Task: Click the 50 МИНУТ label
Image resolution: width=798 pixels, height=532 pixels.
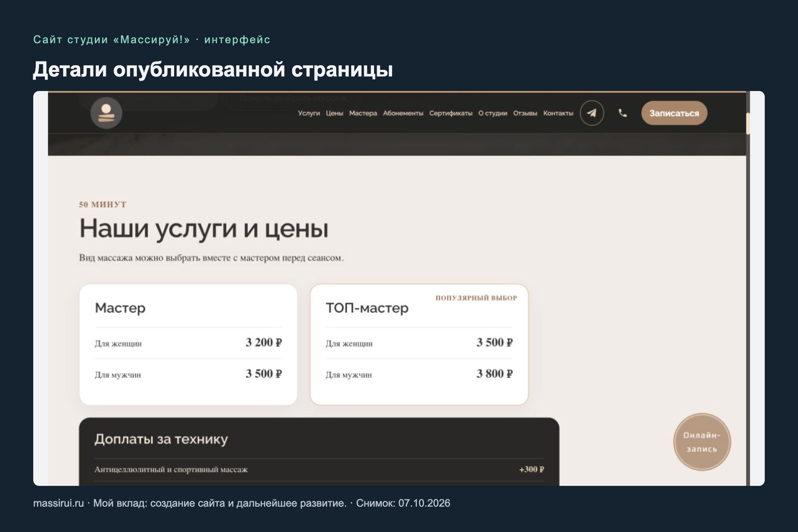Action: click(x=103, y=204)
